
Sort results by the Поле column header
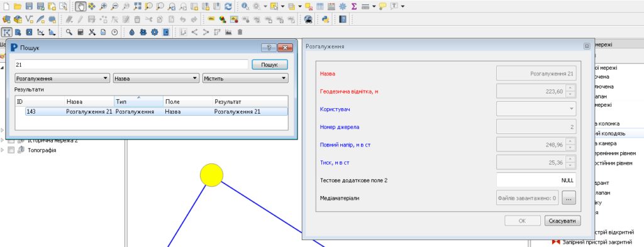[x=187, y=101]
